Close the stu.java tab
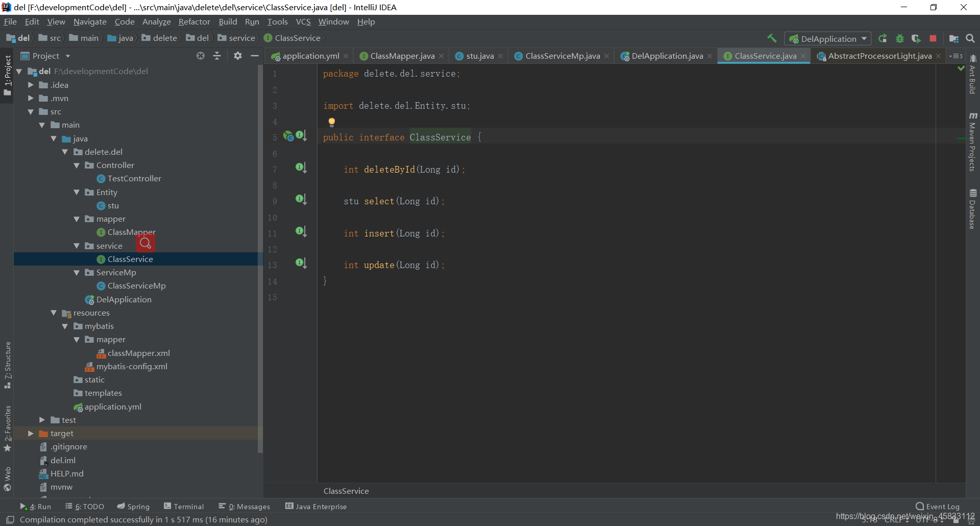980x526 pixels. coord(501,56)
